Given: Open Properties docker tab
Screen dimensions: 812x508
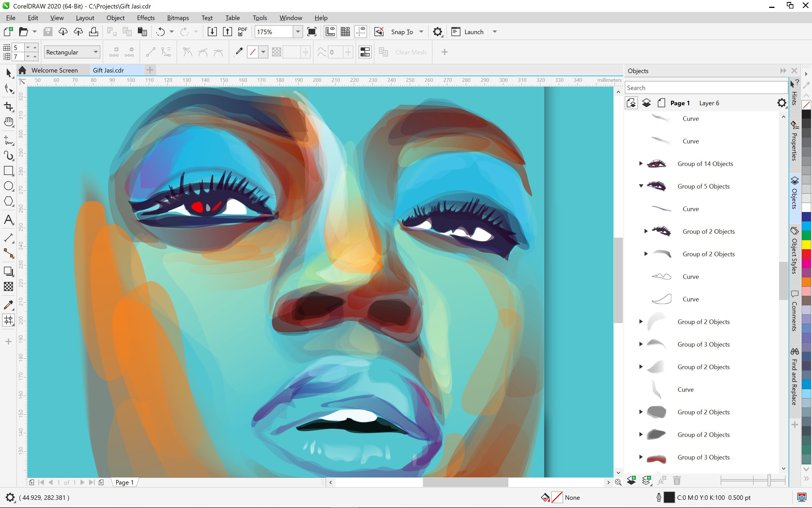Looking at the screenshot, I should point(795,141).
